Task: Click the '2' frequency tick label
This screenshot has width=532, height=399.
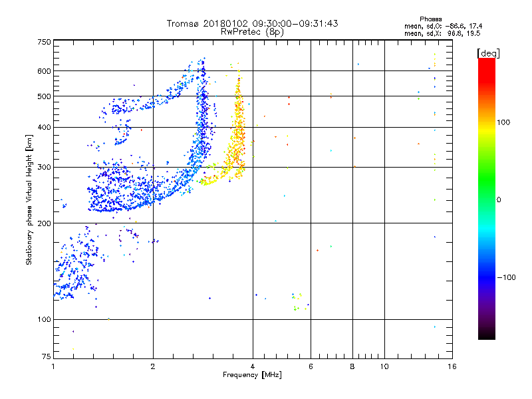Action: click(x=153, y=366)
